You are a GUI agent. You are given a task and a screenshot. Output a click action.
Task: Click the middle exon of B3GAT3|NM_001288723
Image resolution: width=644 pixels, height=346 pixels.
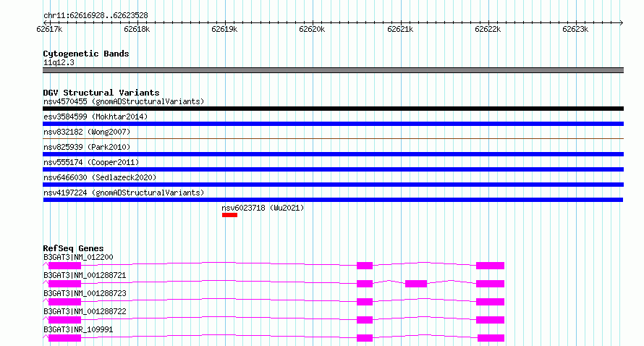coord(365,302)
